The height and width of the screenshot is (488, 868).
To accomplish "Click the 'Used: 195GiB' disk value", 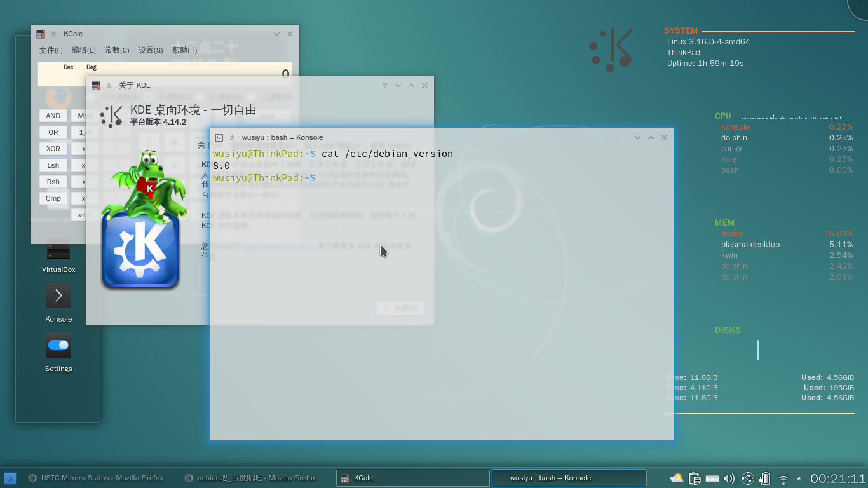I will (x=829, y=388).
